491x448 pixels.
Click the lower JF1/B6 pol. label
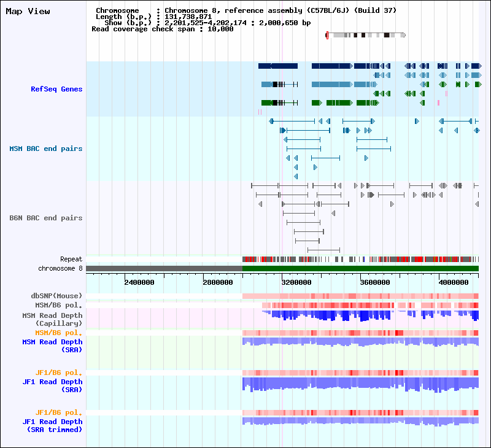coord(58,412)
